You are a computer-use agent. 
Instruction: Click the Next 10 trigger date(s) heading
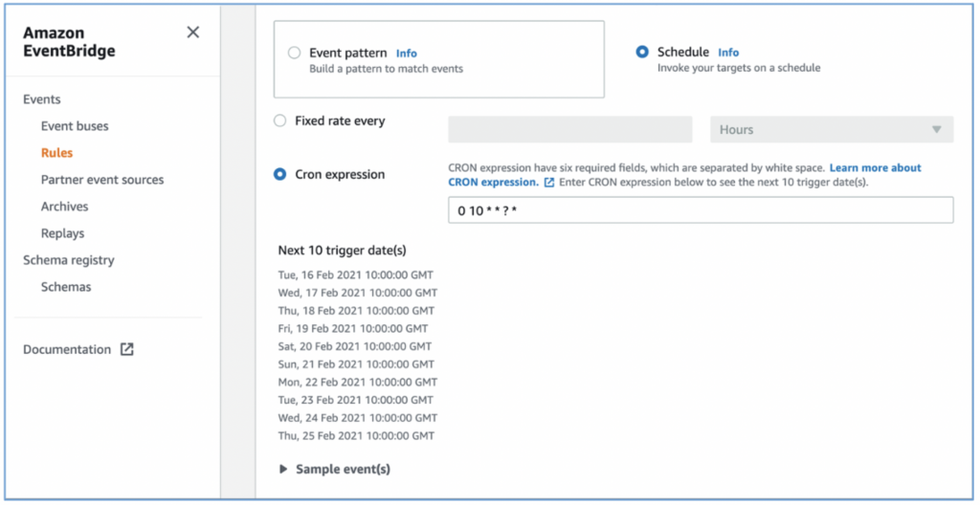coord(342,251)
